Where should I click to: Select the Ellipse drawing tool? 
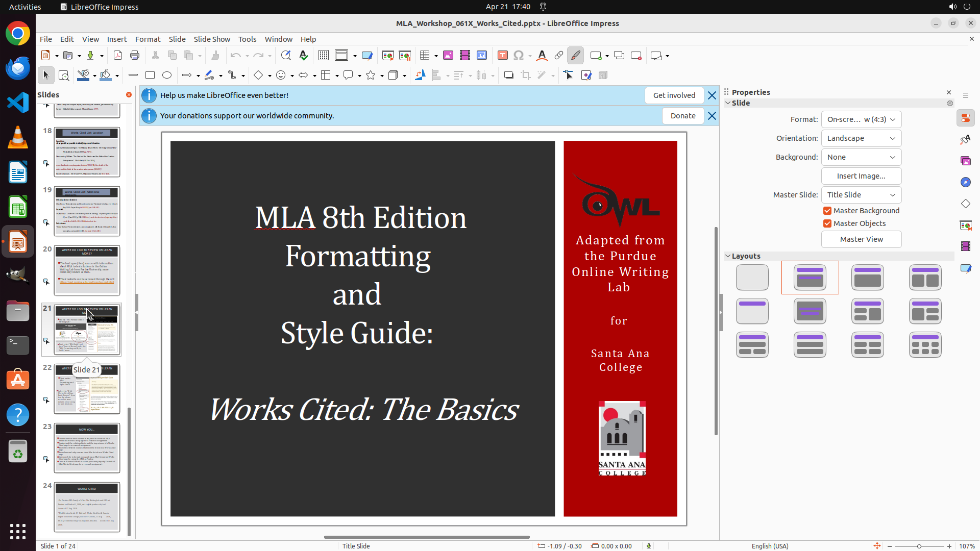click(167, 76)
